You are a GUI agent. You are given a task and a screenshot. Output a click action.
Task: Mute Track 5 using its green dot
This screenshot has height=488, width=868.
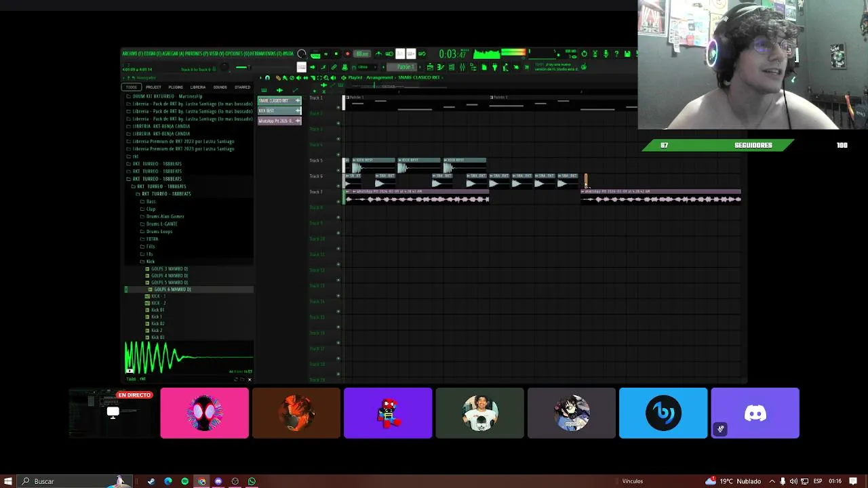[338, 170]
